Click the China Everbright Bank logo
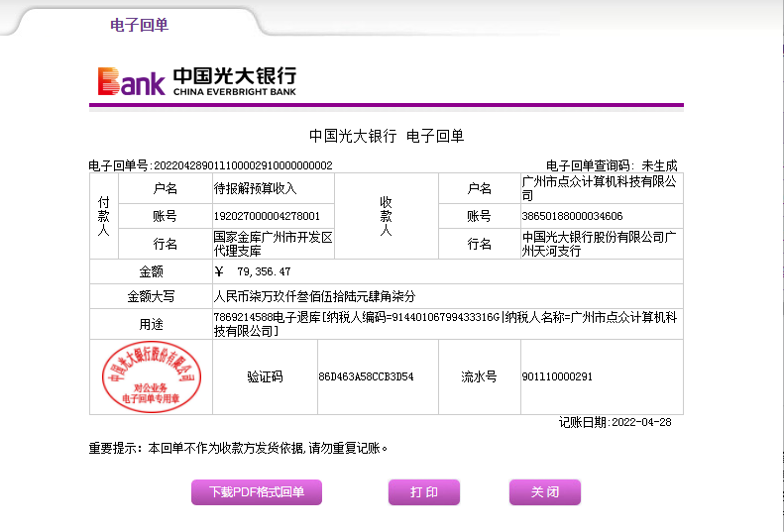The height and width of the screenshot is (532, 784). coord(197,81)
